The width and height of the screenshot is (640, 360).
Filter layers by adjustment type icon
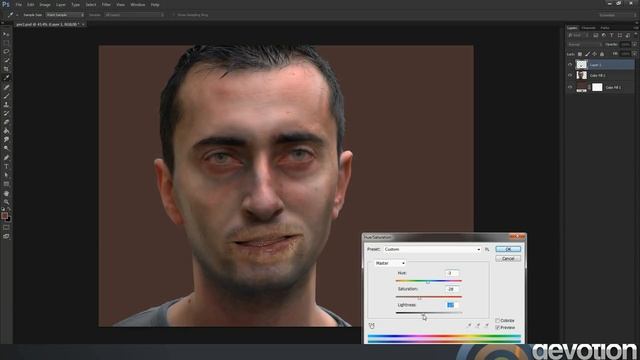click(604, 36)
